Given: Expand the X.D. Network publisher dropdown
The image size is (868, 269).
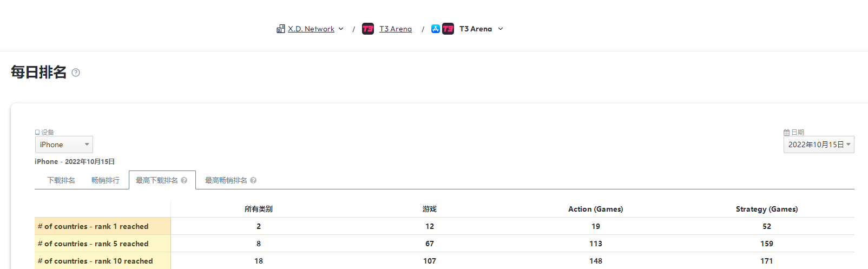Looking at the screenshot, I should [x=341, y=29].
